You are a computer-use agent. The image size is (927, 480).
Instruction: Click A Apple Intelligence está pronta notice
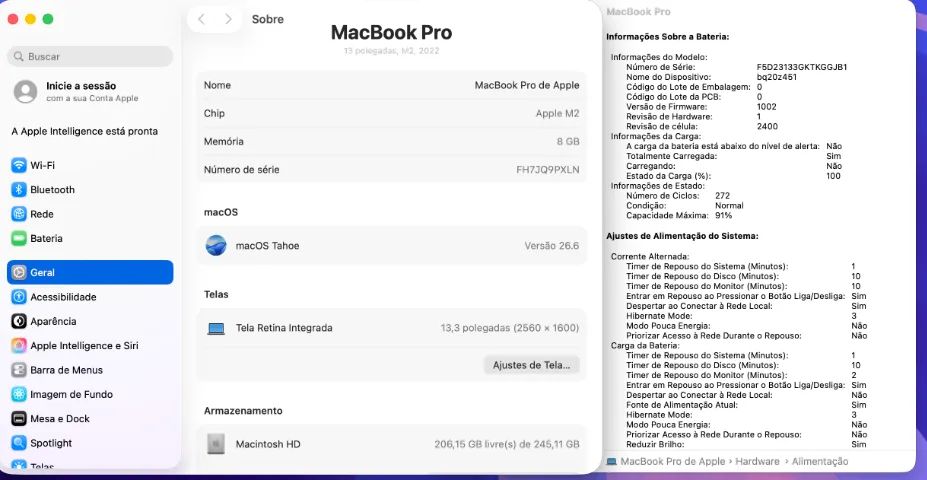pos(85,131)
